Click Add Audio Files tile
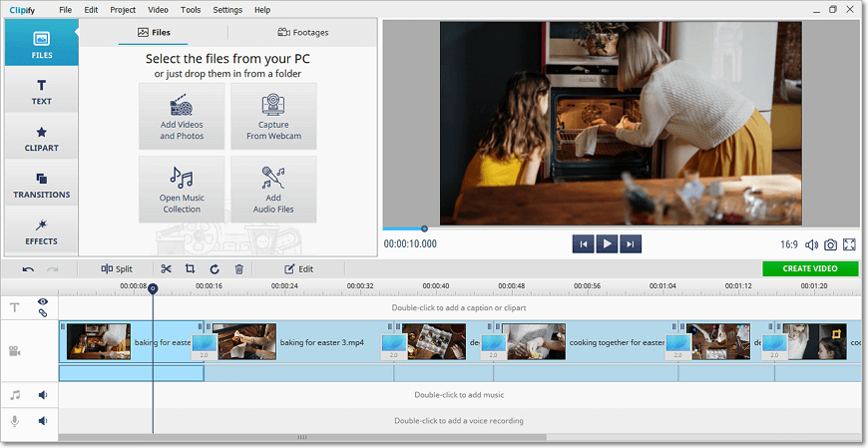 coord(273,190)
